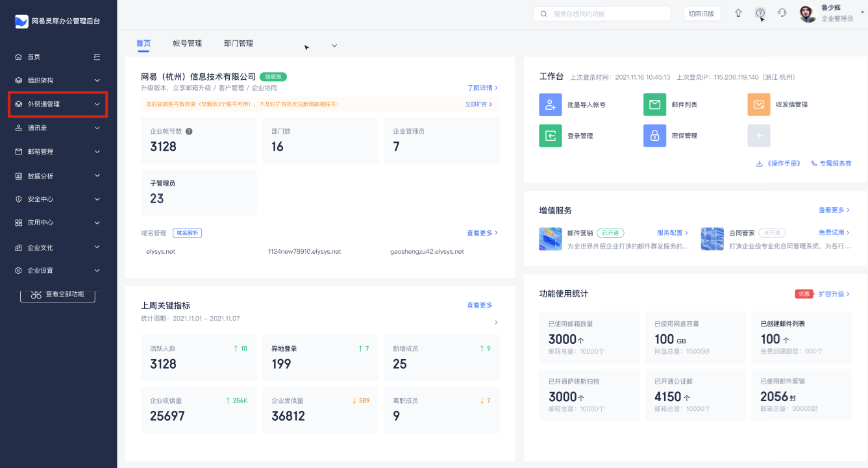Expand the 邮箱管理 sidebar menu
The width and height of the screenshot is (868, 468).
pyautogui.click(x=58, y=152)
